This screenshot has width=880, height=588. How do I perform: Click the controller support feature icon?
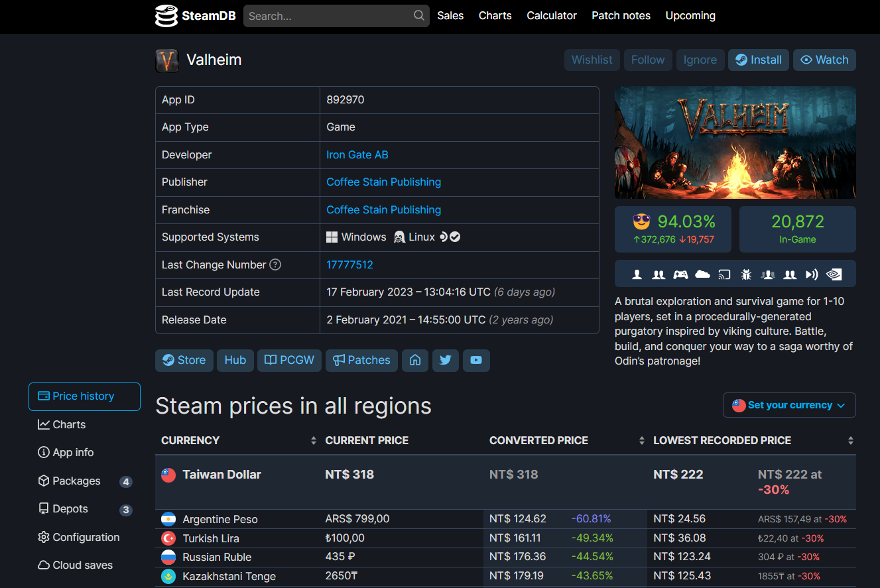point(680,274)
